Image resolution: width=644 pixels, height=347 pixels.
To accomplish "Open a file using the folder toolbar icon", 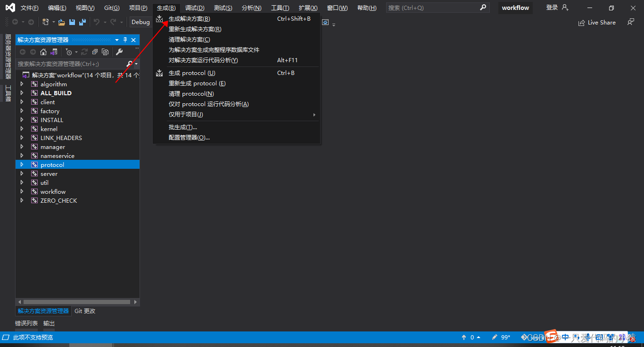I will coord(62,22).
